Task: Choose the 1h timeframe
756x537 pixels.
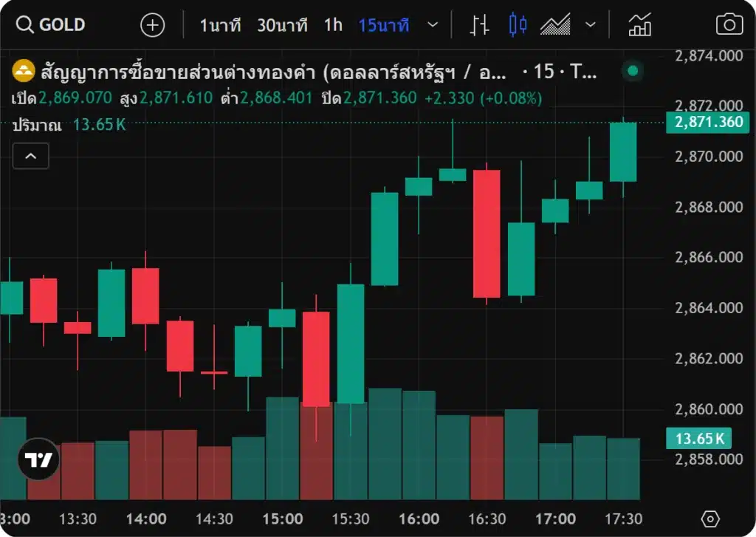Action: pyautogui.click(x=333, y=25)
